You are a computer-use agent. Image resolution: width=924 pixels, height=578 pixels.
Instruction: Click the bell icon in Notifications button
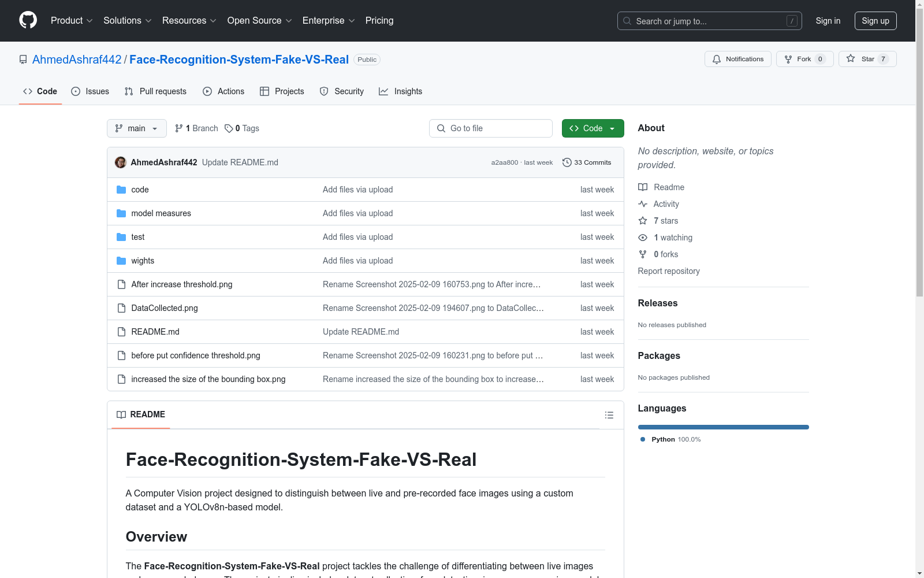pos(717,59)
